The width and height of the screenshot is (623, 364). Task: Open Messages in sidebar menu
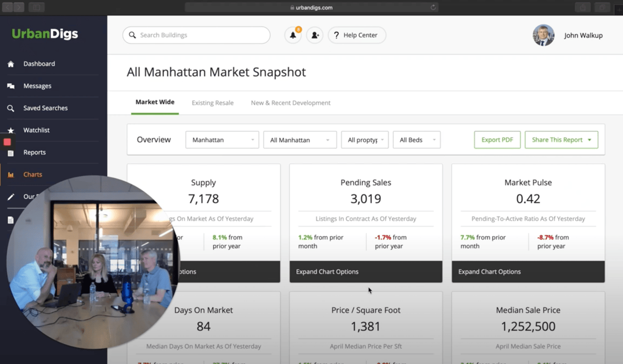click(37, 86)
